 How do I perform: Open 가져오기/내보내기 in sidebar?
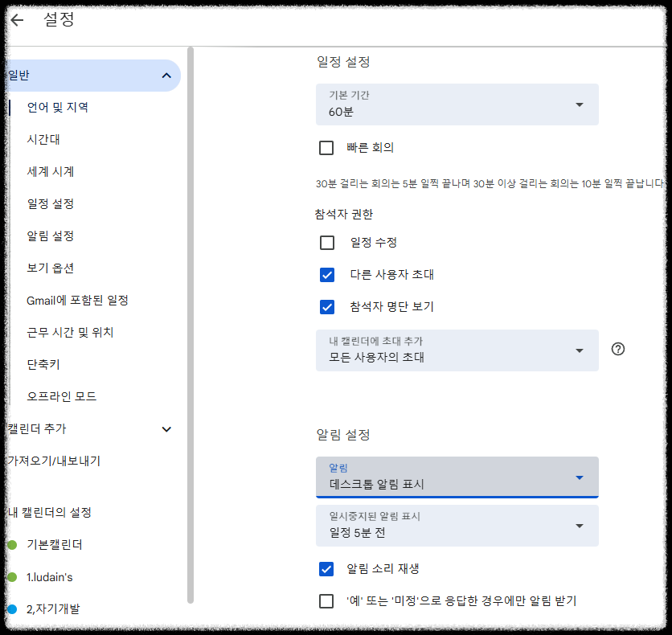pyautogui.click(x=55, y=461)
